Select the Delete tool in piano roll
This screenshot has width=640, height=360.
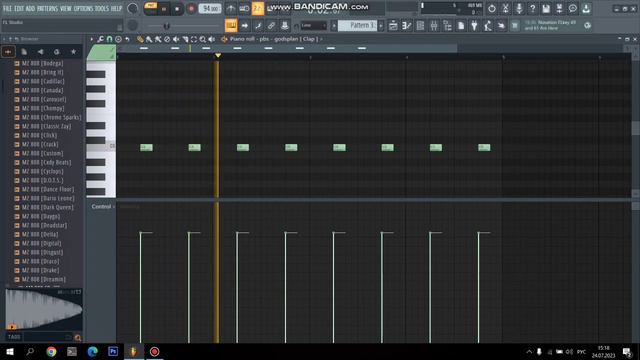(x=167, y=39)
